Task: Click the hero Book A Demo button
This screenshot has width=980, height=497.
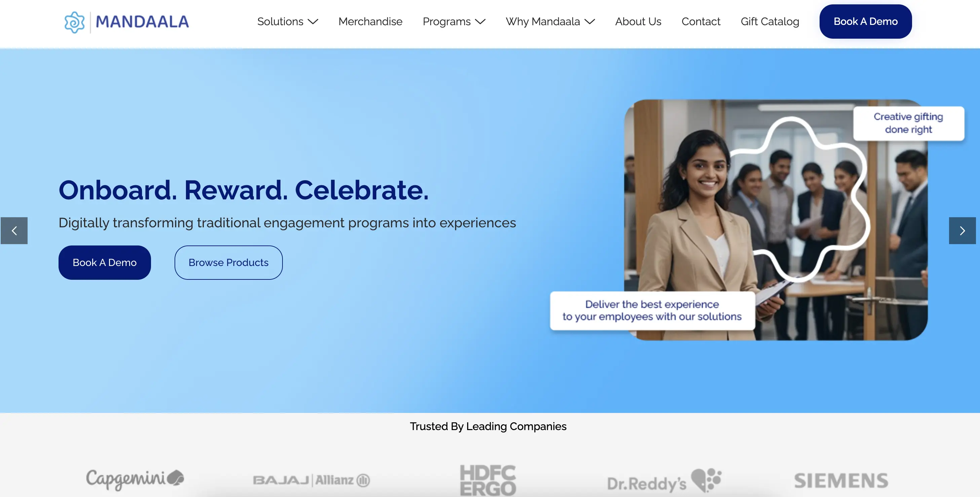Action: pyautogui.click(x=105, y=263)
